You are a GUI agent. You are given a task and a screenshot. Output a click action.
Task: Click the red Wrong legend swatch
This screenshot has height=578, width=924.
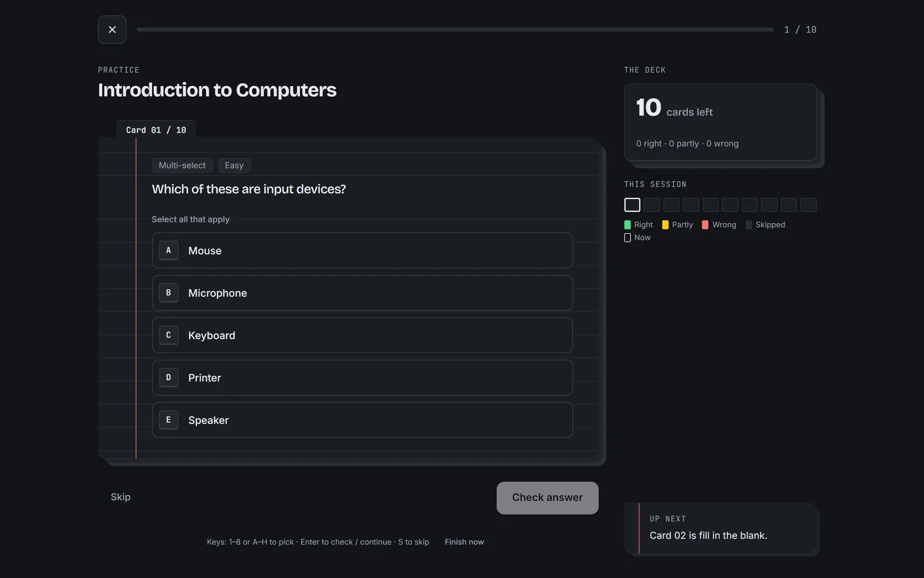pyautogui.click(x=705, y=225)
